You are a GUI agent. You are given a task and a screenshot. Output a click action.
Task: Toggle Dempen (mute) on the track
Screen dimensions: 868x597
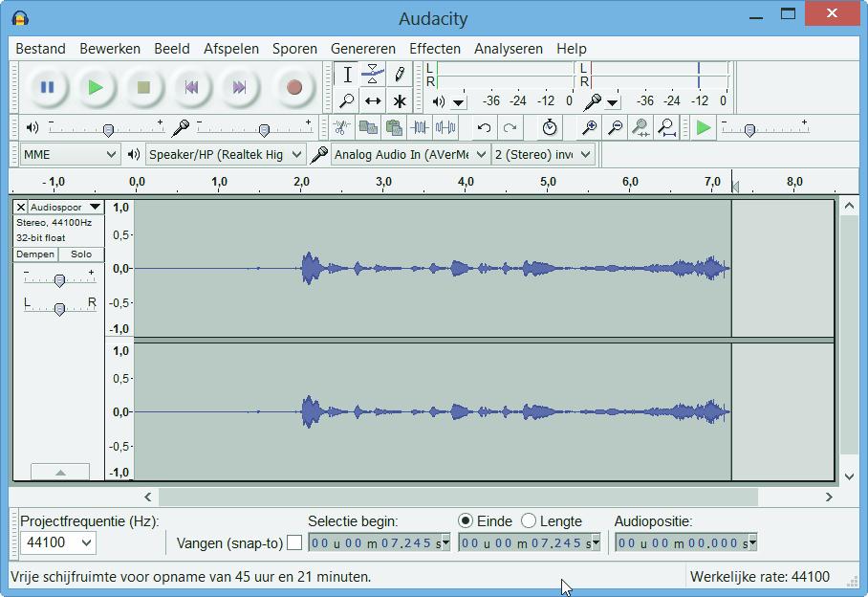[35, 254]
